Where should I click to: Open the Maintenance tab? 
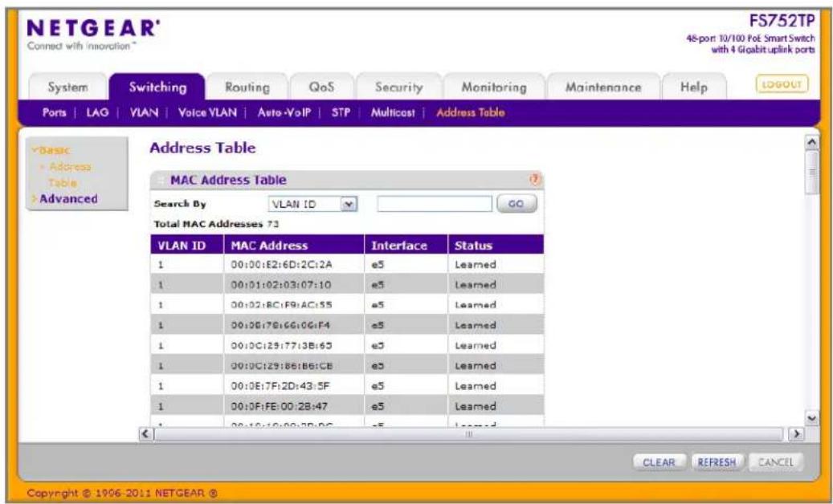point(603,87)
